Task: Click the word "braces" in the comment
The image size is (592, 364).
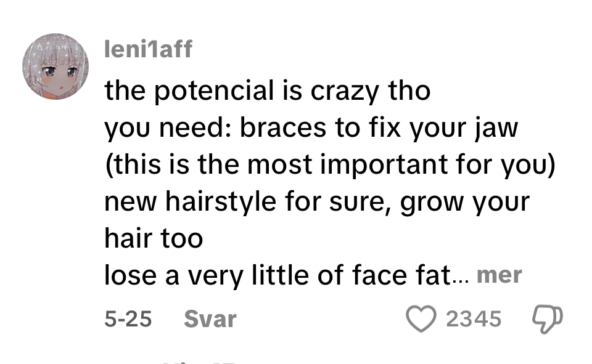Action: click(x=283, y=128)
